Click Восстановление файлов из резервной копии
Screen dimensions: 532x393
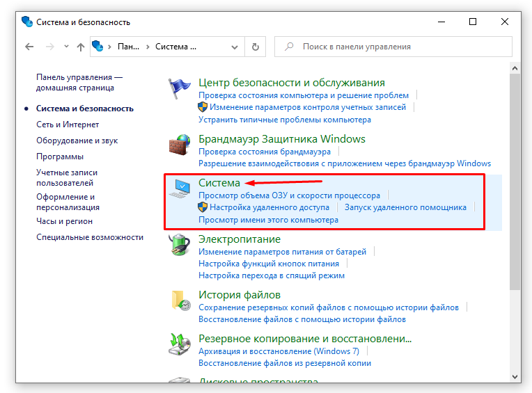[x=285, y=363]
